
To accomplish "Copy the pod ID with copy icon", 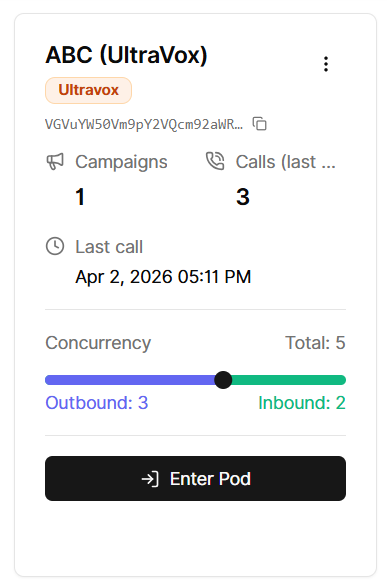I will click(x=259, y=124).
